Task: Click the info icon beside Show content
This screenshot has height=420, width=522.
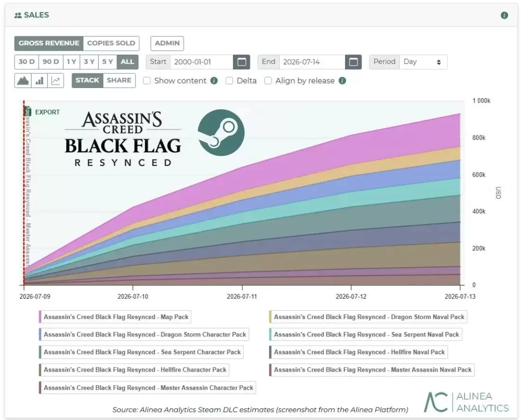Action: pyautogui.click(x=214, y=81)
